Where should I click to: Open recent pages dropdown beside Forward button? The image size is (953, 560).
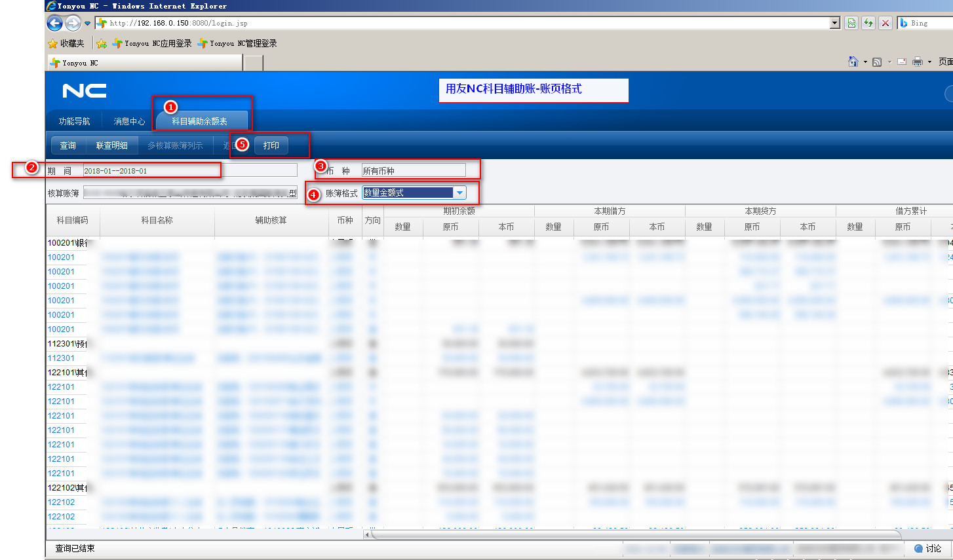87,24
